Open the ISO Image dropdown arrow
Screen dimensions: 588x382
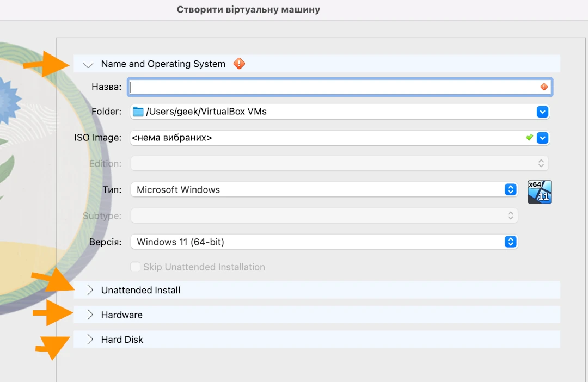pos(542,138)
